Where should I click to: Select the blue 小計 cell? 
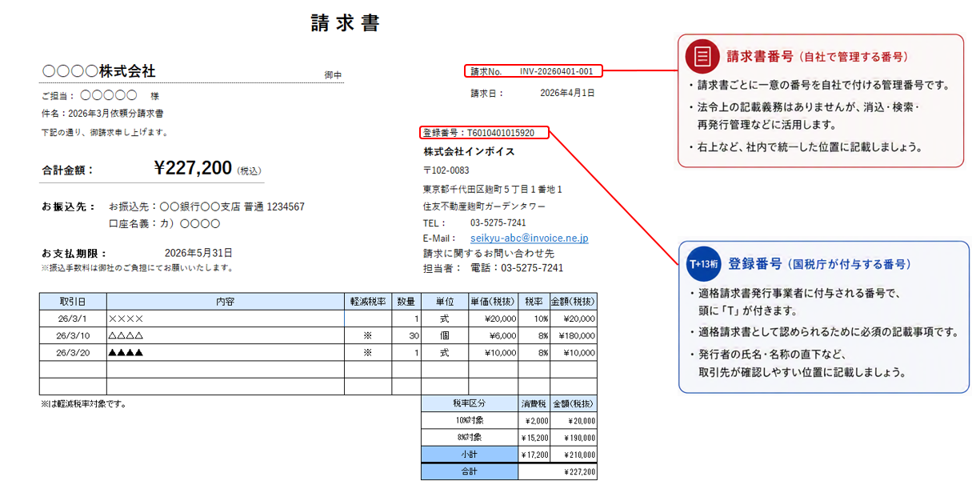tap(470, 454)
